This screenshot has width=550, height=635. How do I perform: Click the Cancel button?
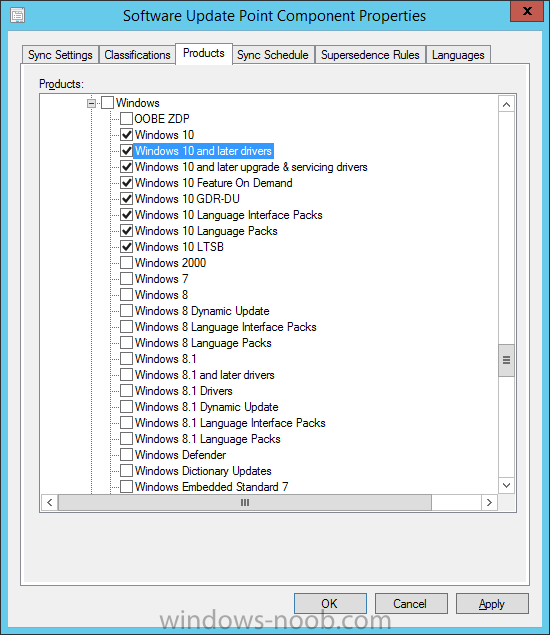(411, 603)
